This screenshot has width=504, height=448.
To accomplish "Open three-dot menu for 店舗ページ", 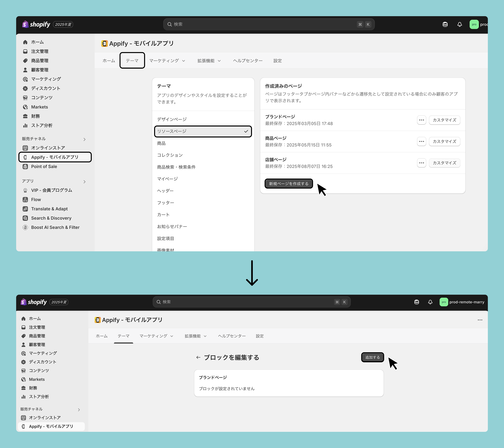I will pyautogui.click(x=421, y=163).
